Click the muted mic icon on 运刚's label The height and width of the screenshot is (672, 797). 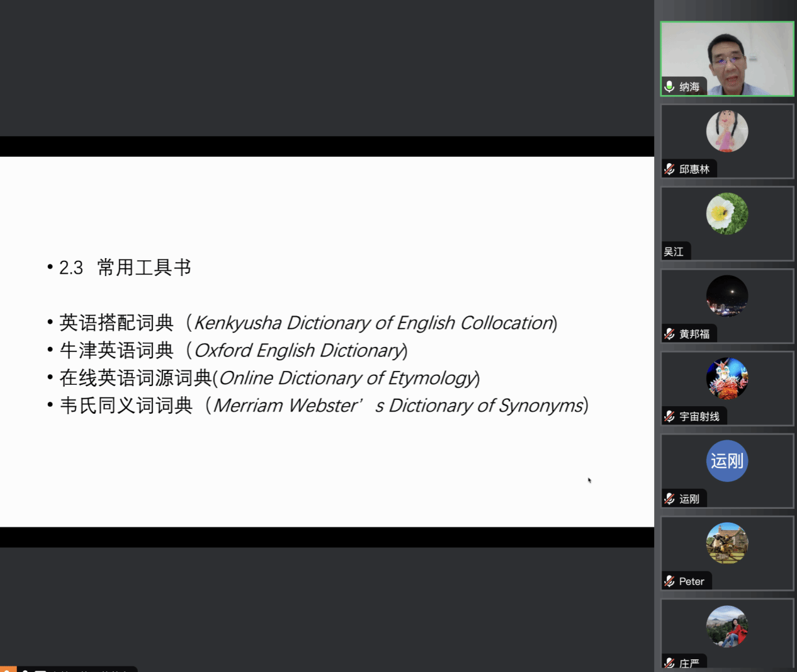pyautogui.click(x=669, y=499)
